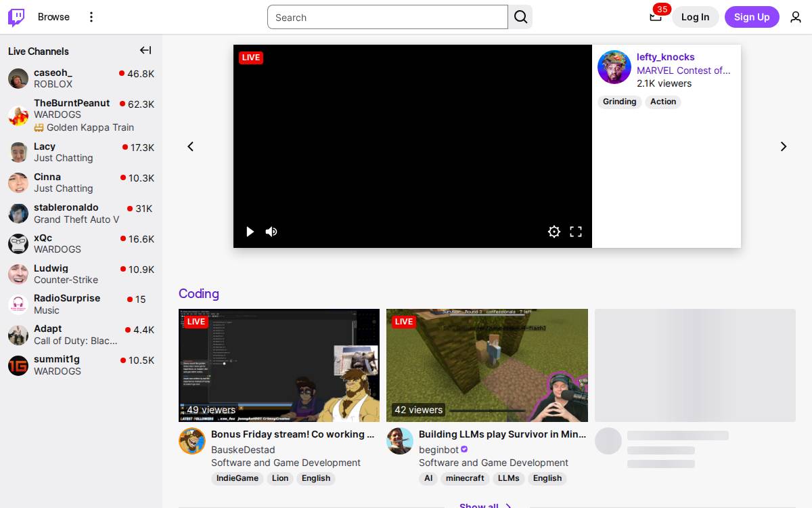Screen dimensions: 812x508
Task: Open lefty_knocks channel link
Action: [x=666, y=57]
